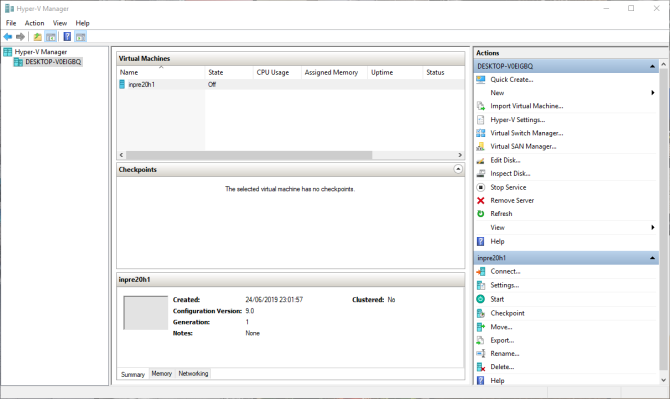The height and width of the screenshot is (399, 670).
Task: Select the Summary tab
Action: [x=133, y=374]
